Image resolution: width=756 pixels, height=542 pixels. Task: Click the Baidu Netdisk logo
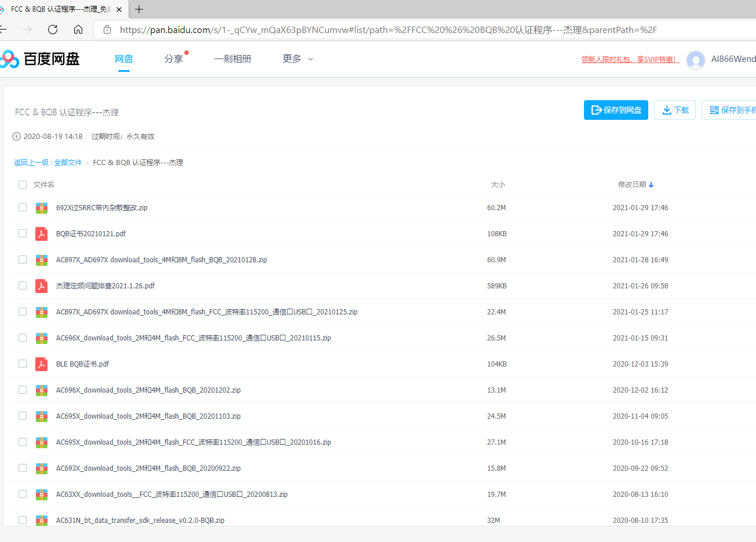click(x=39, y=58)
